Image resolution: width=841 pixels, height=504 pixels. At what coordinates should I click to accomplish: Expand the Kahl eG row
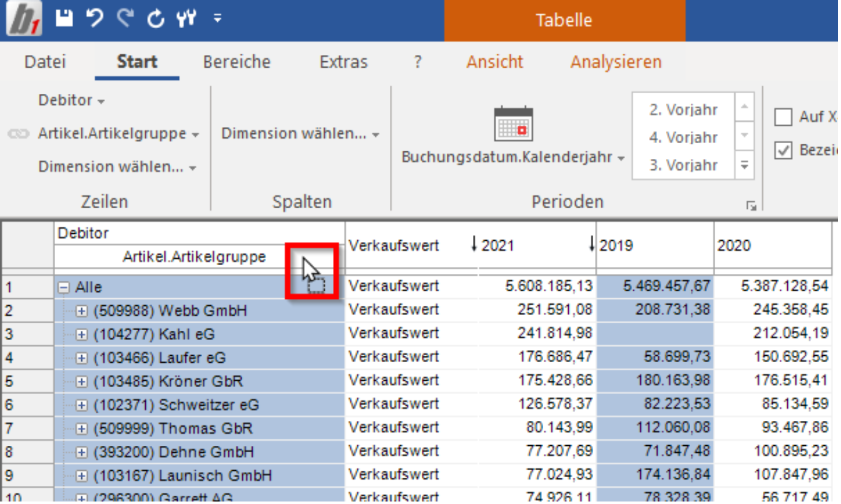pos(81,335)
